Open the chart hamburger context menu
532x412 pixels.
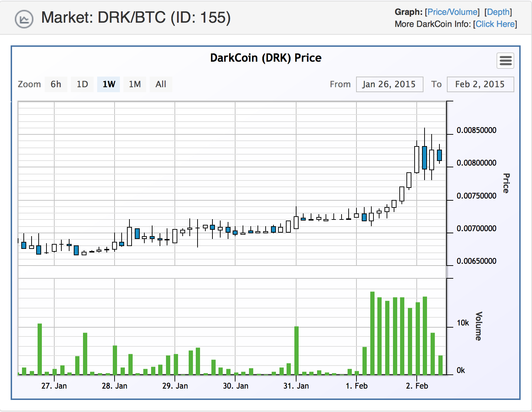505,61
